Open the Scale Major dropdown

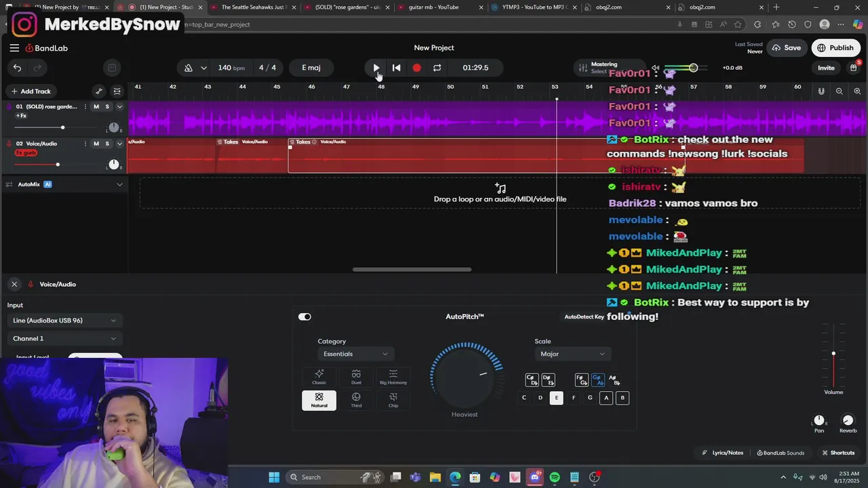pos(573,354)
